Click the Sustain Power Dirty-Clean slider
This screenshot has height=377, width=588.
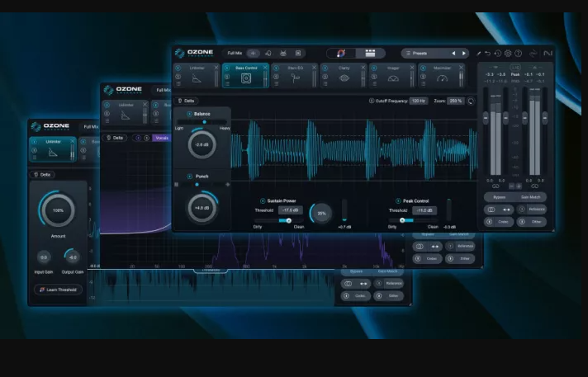coord(279,221)
